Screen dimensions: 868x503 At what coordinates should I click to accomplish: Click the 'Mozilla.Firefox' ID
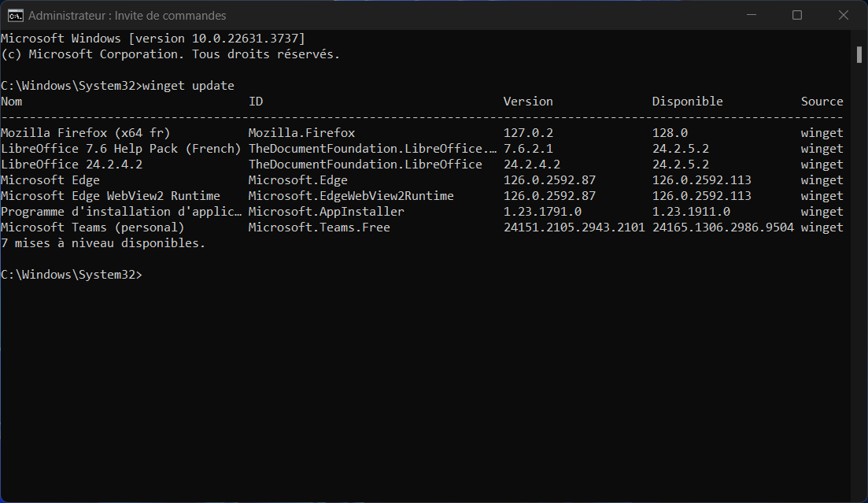tap(301, 133)
